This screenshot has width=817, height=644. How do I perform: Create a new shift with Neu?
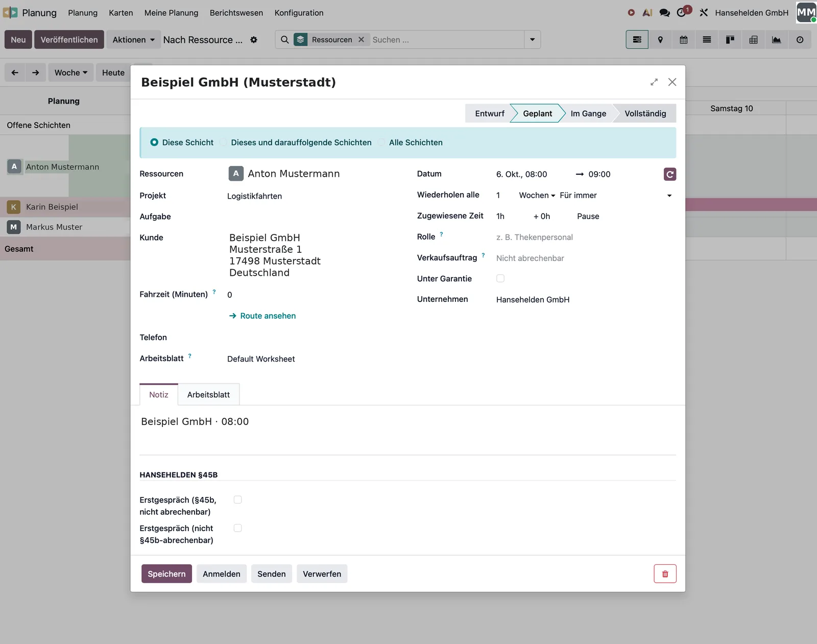pyautogui.click(x=18, y=40)
